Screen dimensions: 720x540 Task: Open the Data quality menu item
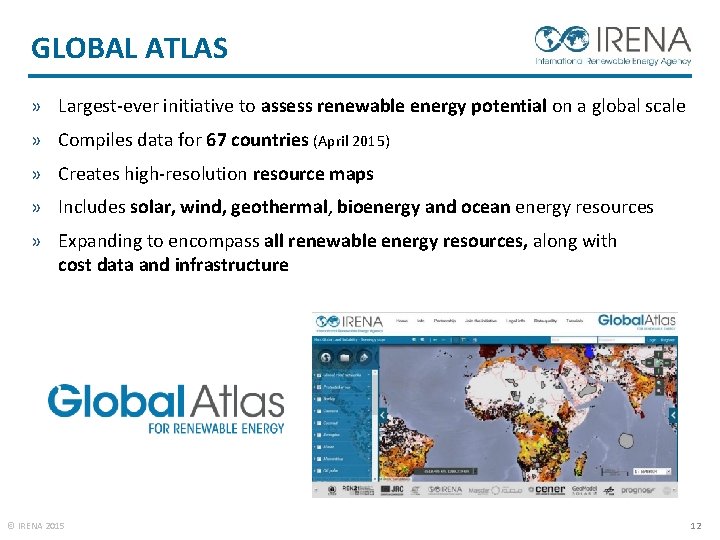click(546, 321)
